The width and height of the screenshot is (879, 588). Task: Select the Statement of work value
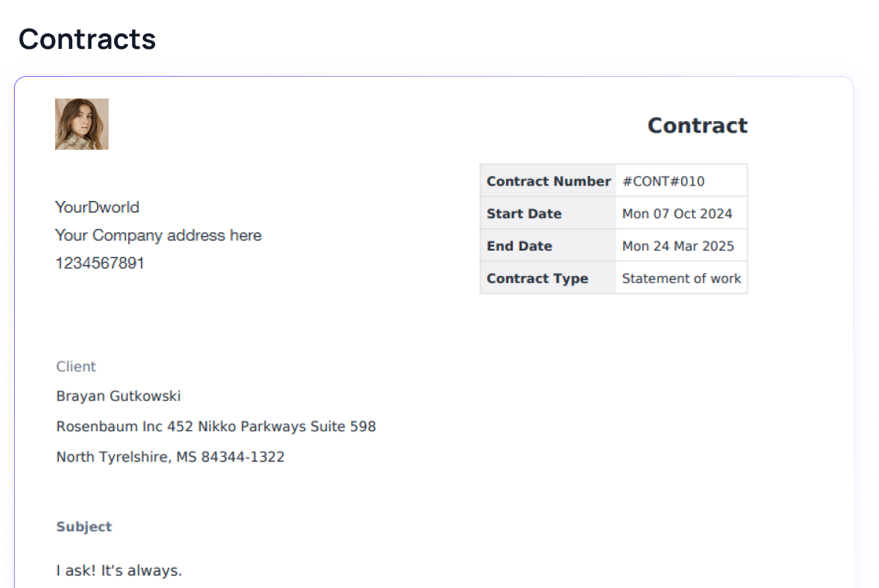(682, 278)
